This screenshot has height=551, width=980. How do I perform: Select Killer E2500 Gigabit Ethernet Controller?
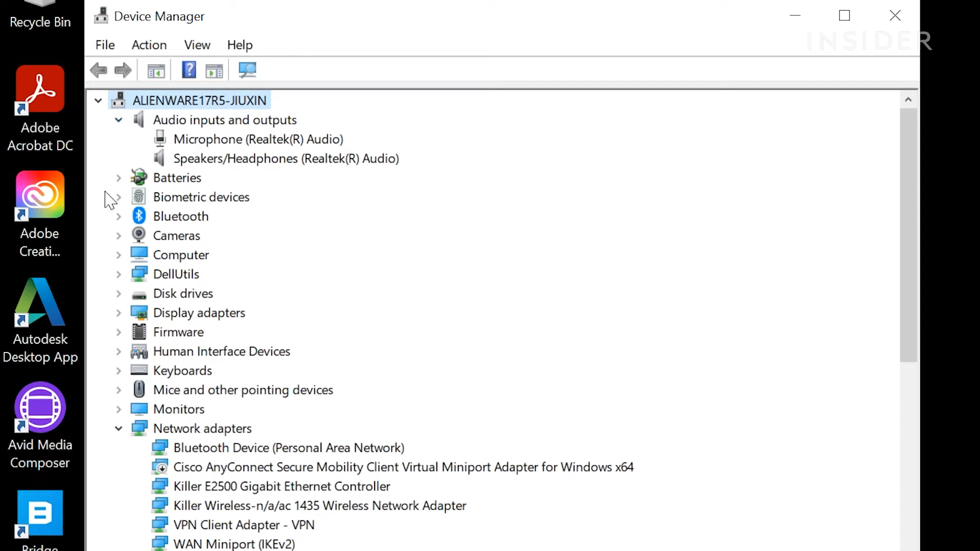point(281,486)
